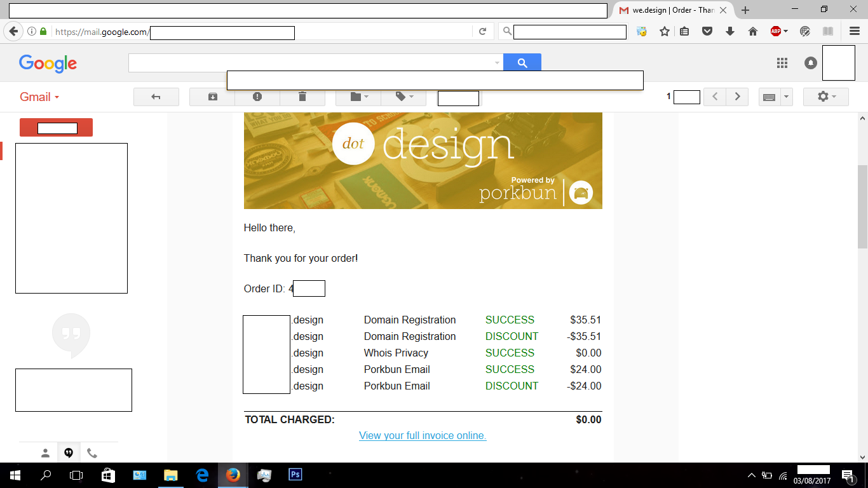Click the Wi-Fi network tray icon

click(783, 475)
